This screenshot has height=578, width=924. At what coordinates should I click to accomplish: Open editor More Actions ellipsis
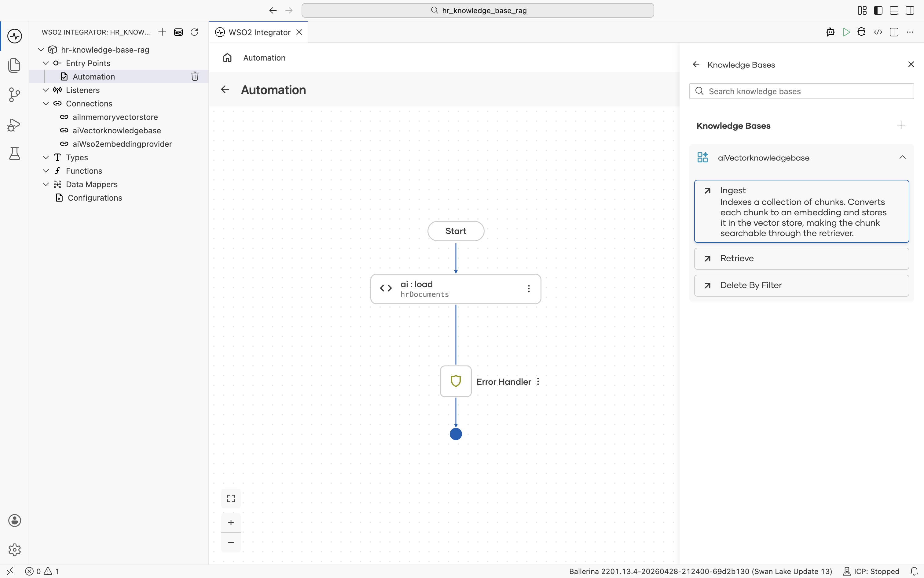coord(910,32)
